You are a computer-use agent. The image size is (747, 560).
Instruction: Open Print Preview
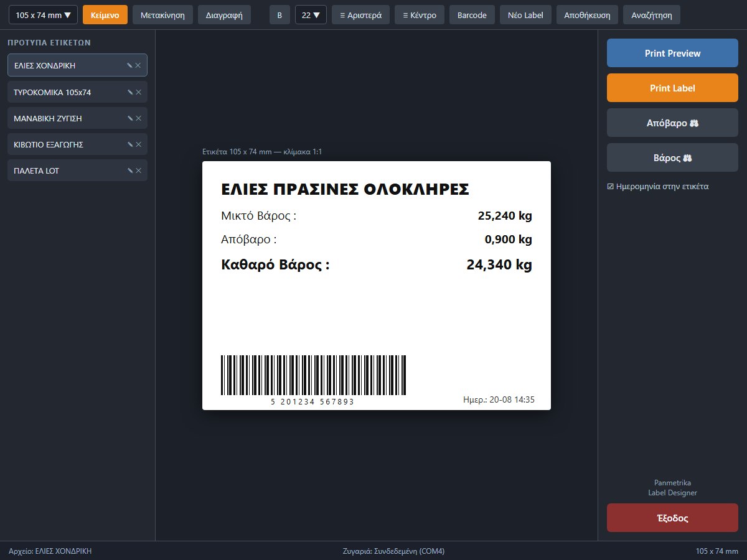(672, 53)
